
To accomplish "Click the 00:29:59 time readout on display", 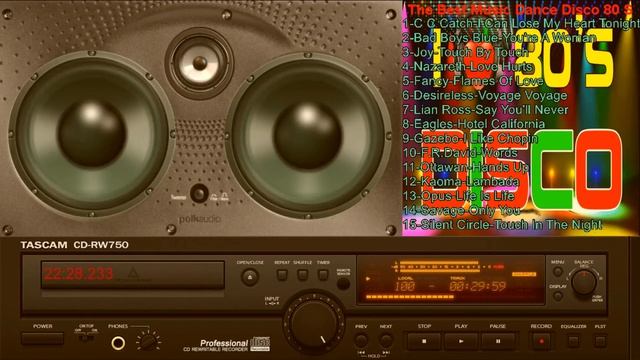I will [478, 287].
